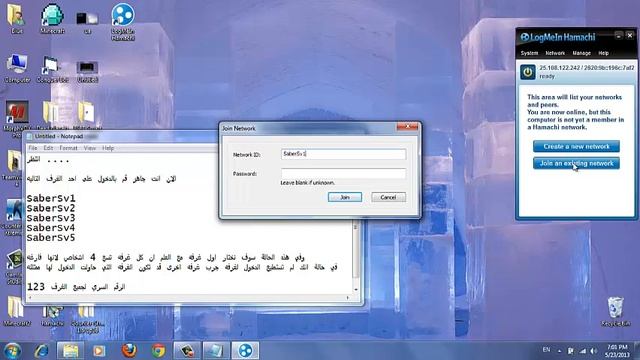Click the SaberSv2 line in Notepad

51,208
